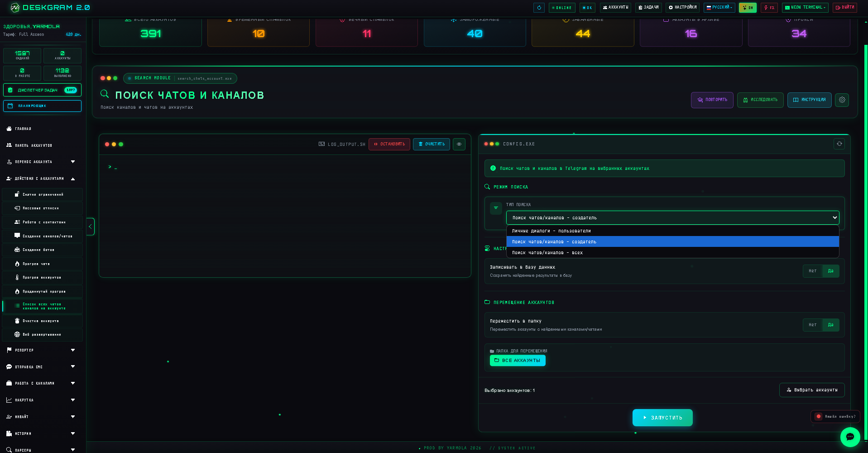Open the live chat bubble
Viewport: 868px width, 453px height.
click(850, 437)
